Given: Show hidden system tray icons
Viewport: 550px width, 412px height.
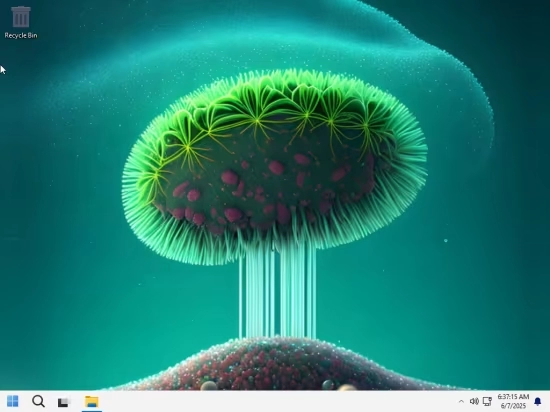Looking at the screenshot, I should 461,401.
